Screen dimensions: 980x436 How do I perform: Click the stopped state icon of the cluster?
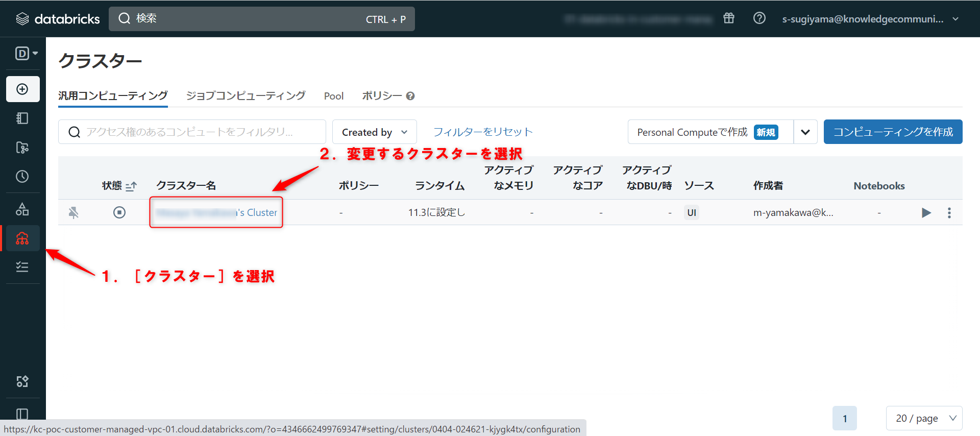119,212
